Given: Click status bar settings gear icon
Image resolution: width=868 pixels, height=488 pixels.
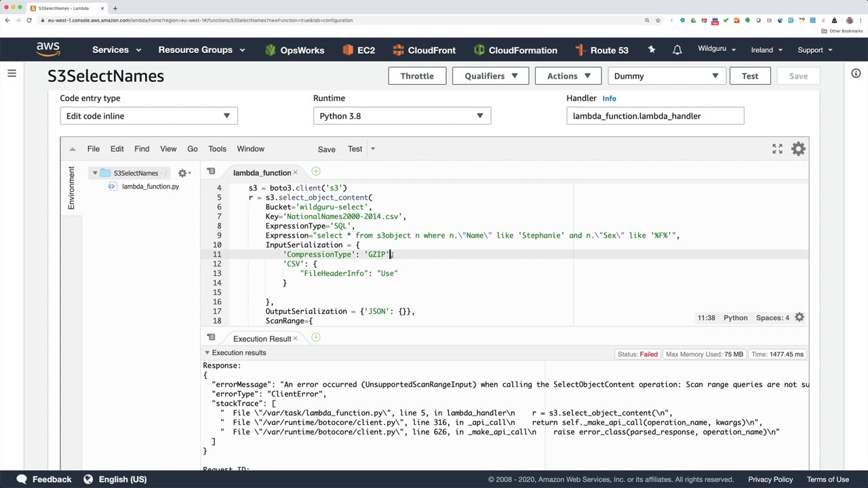Looking at the screenshot, I should coord(800,317).
